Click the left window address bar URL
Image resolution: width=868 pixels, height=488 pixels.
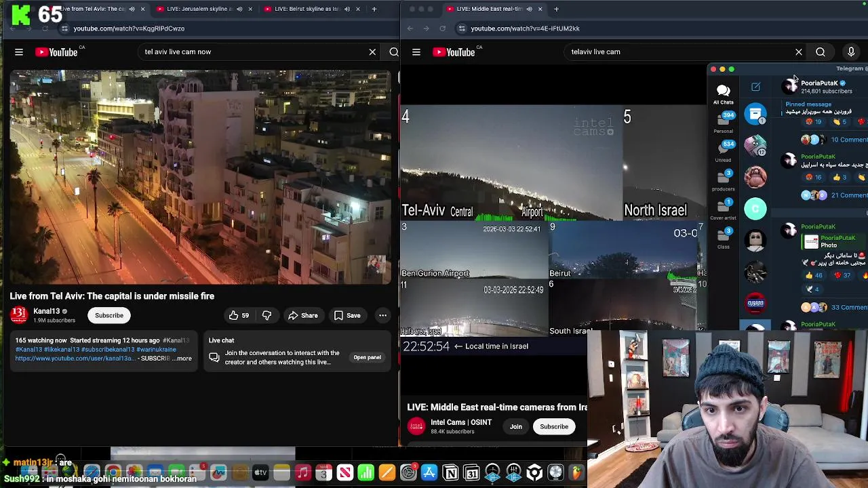pyautogui.click(x=129, y=28)
